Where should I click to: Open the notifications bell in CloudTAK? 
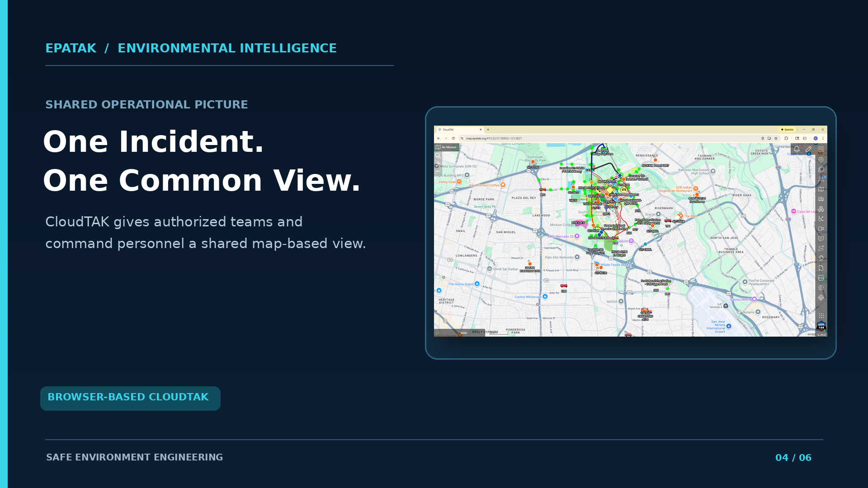[797, 149]
